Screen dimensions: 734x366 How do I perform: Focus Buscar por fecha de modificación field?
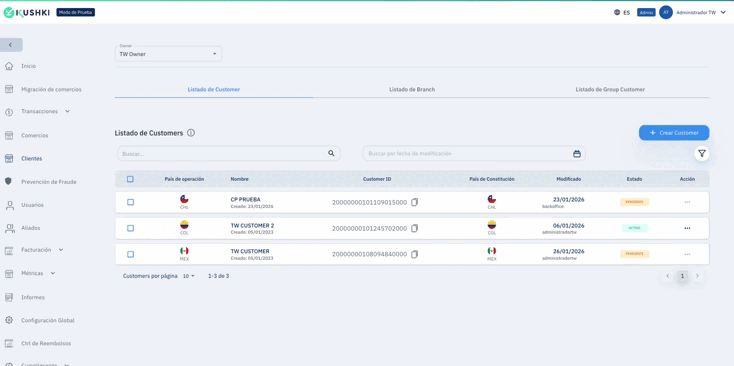tap(474, 154)
